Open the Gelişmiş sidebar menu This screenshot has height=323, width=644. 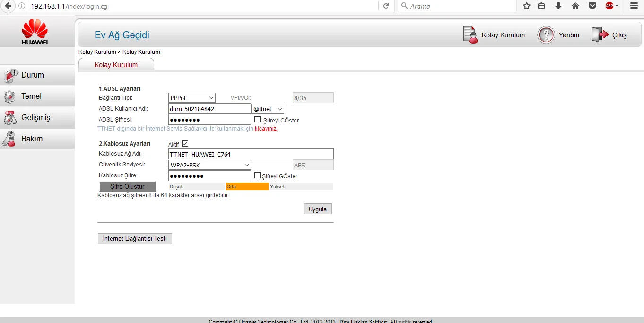pyautogui.click(x=35, y=117)
